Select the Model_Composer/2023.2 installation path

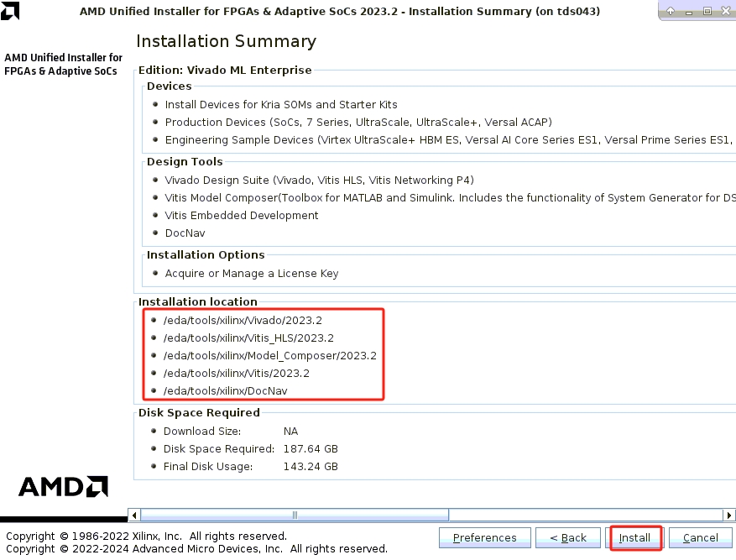(x=270, y=356)
